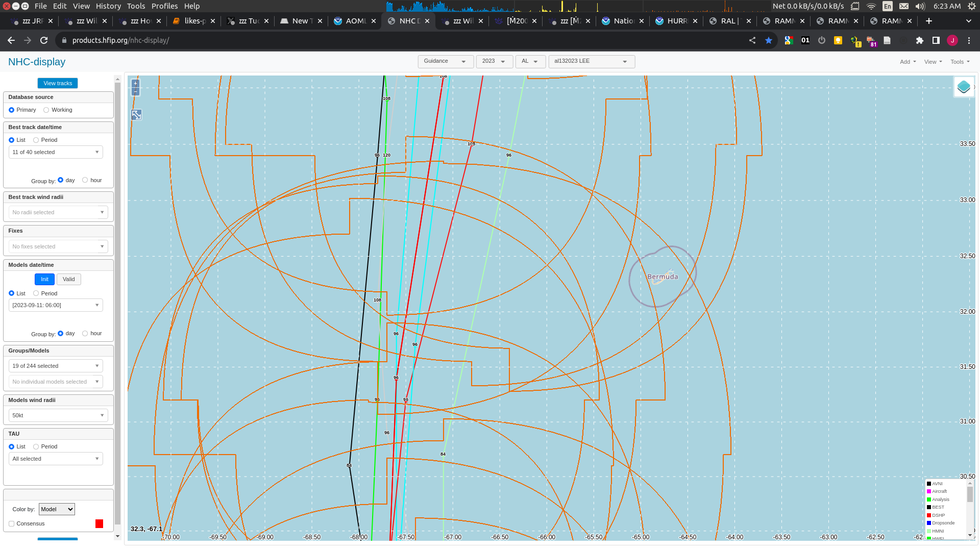
Task: Open mail indicator in system tray
Action: [x=904, y=6]
